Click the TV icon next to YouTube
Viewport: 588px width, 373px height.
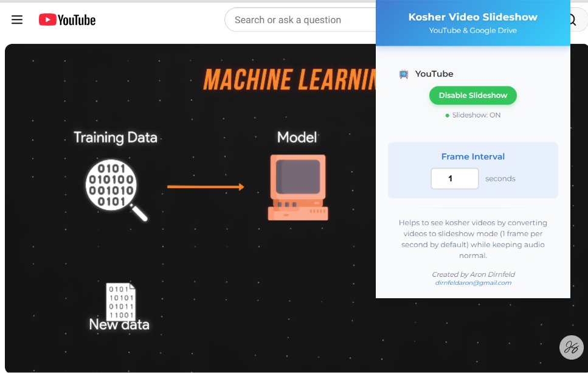pyautogui.click(x=404, y=74)
